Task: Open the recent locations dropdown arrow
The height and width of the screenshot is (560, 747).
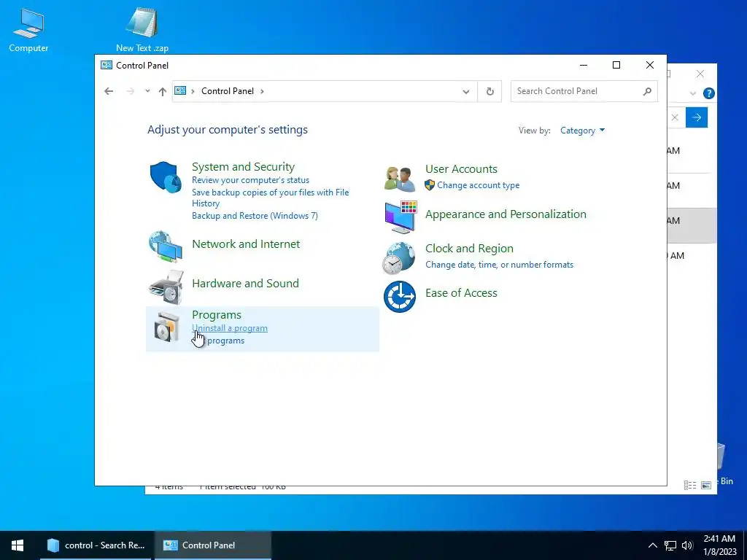Action: [147, 91]
